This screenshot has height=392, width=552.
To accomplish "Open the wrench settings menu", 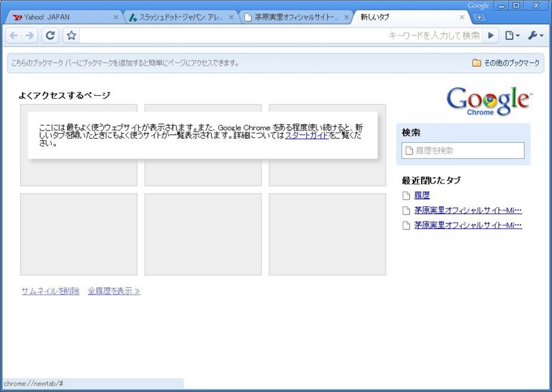I will coord(535,36).
